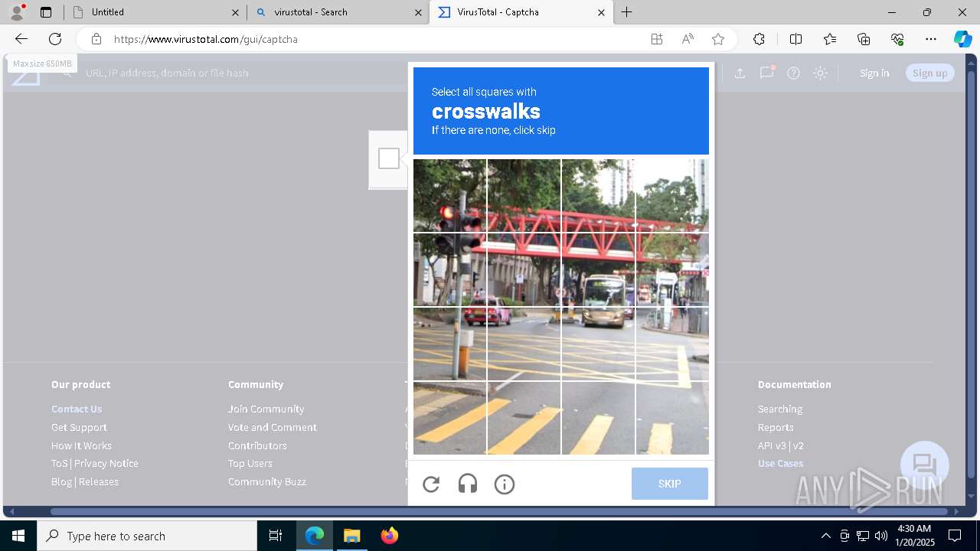This screenshot has height=551, width=980.
Task: Open Extensions puzzle icon
Action: click(759, 39)
